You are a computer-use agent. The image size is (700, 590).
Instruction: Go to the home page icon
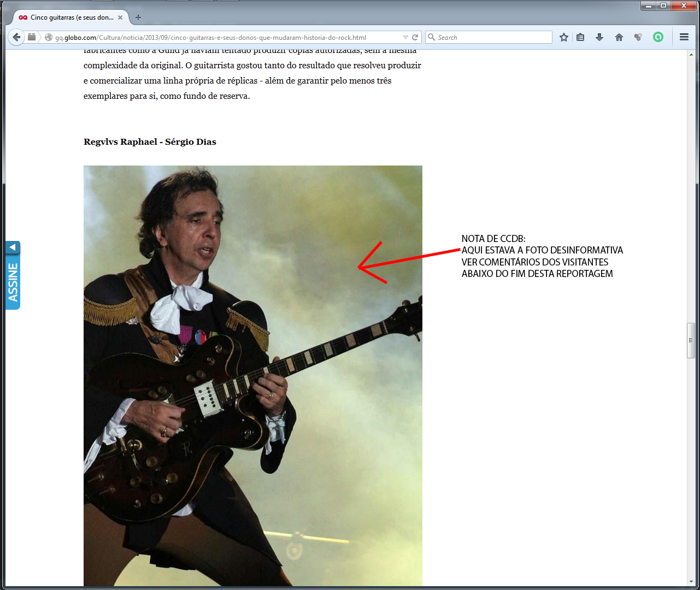tap(619, 37)
